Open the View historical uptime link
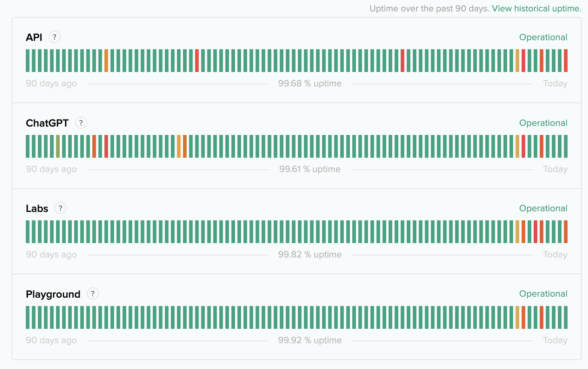The width and height of the screenshot is (588, 369). (x=536, y=8)
